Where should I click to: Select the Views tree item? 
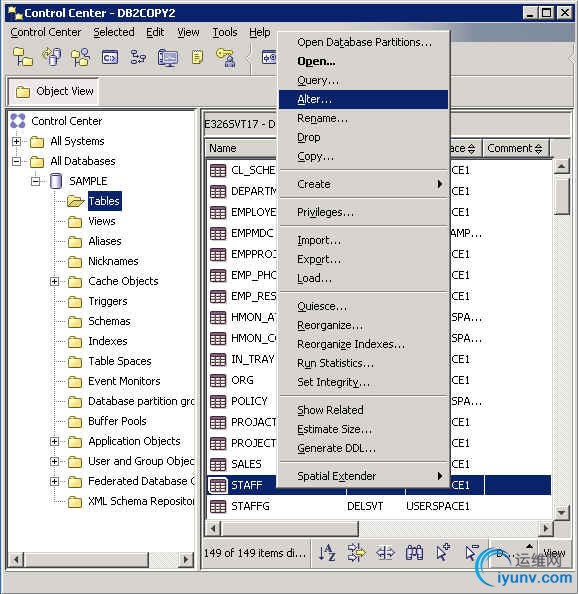(x=102, y=221)
